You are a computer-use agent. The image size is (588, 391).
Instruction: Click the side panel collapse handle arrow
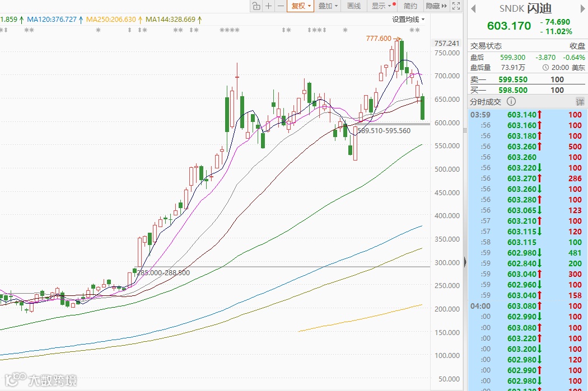coord(465,261)
